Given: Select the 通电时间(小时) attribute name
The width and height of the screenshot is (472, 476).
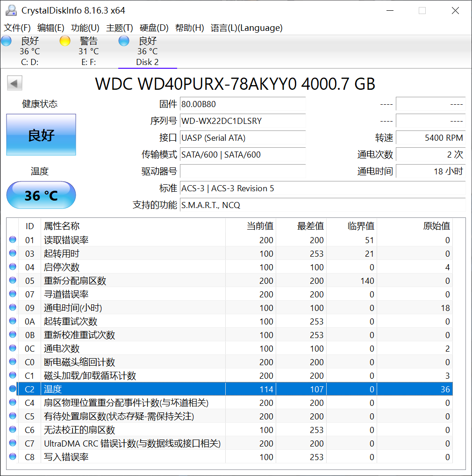Looking at the screenshot, I should coord(73,308).
